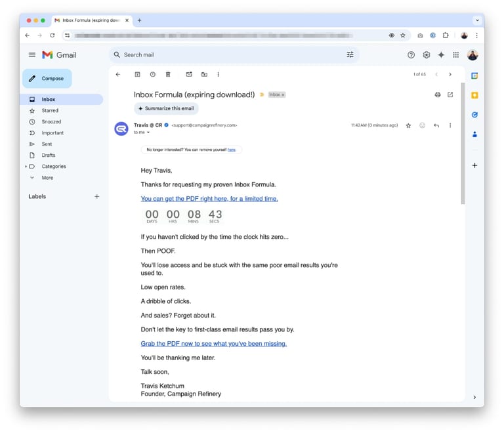
Task: Add an emoji reaction
Action: 423,125
